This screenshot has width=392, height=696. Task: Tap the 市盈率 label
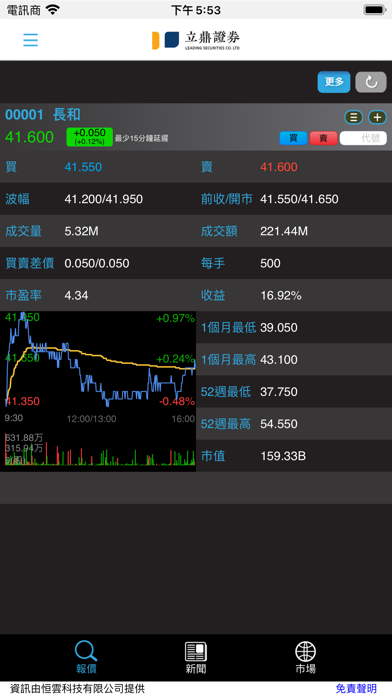(x=23, y=295)
